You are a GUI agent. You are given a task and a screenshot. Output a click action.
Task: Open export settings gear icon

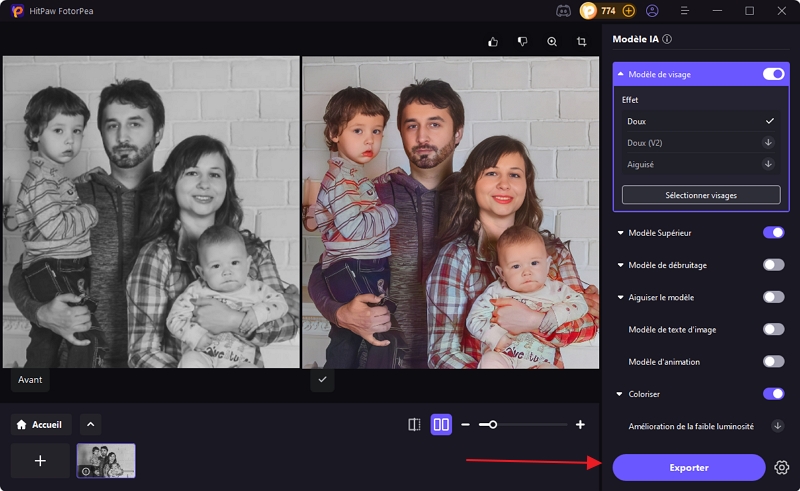[782, 467]
